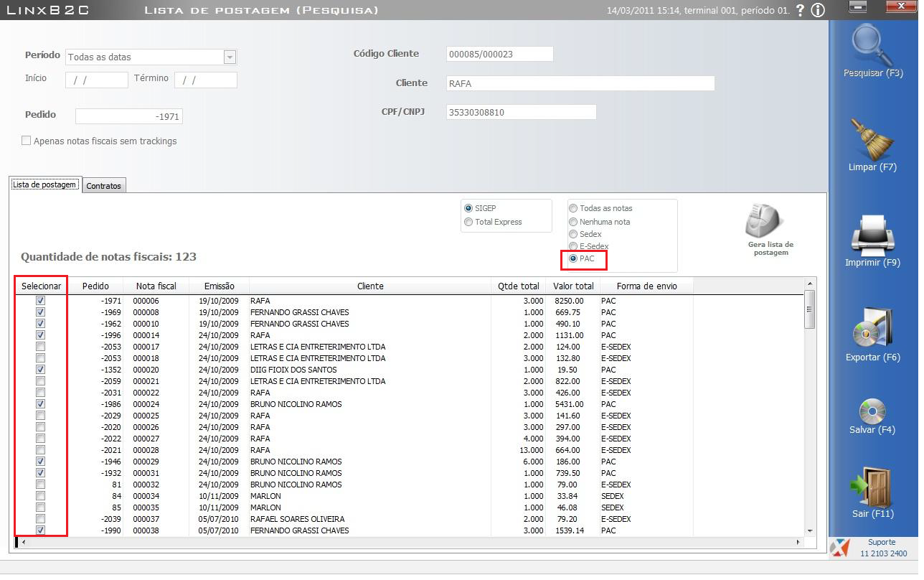
Task: Click the Sair (F11) door icon
Action: point(870,488)
